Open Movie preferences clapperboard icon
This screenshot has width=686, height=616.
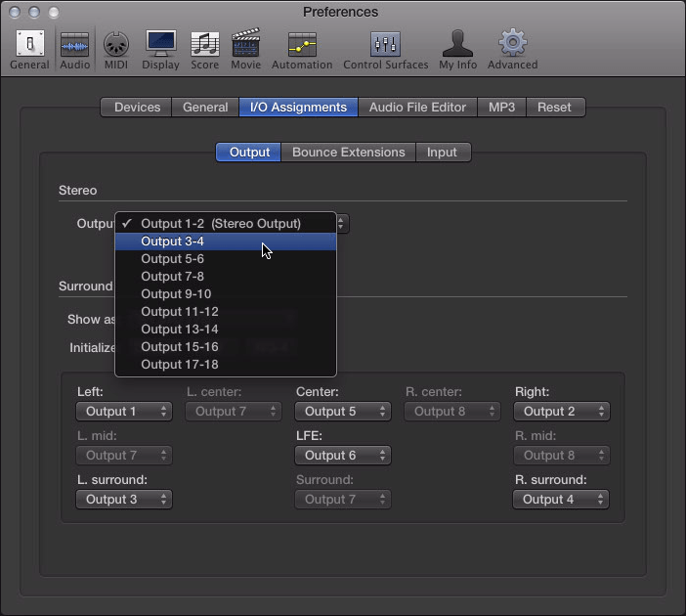coord(246,50)
